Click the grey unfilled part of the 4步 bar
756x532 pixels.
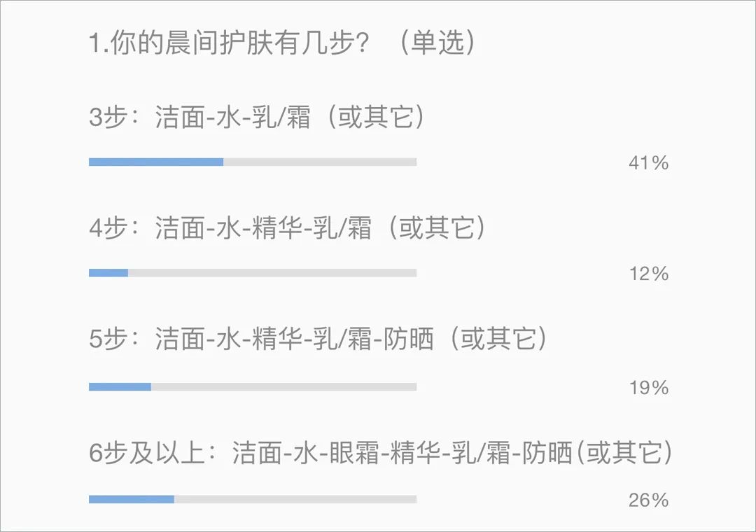(x=272, y=273)
